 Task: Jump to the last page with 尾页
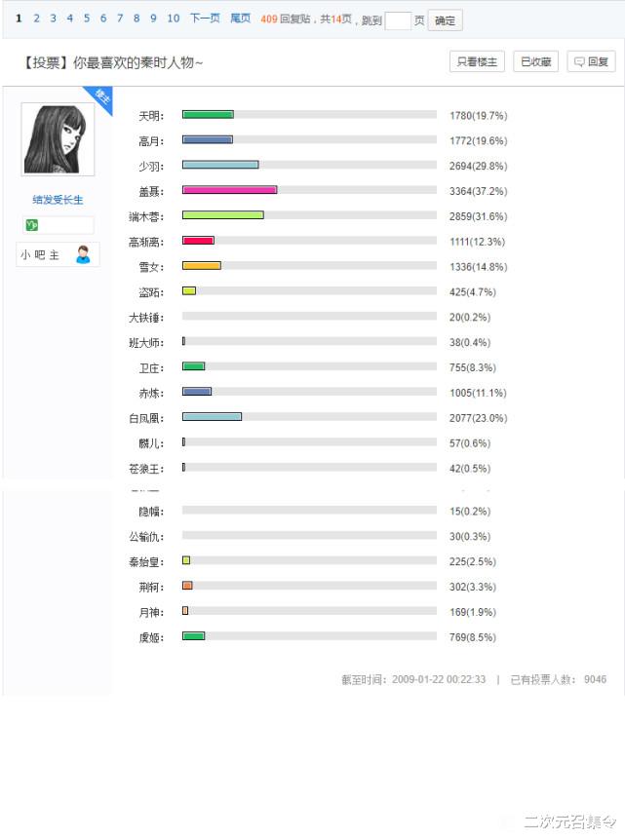(240, 18)
